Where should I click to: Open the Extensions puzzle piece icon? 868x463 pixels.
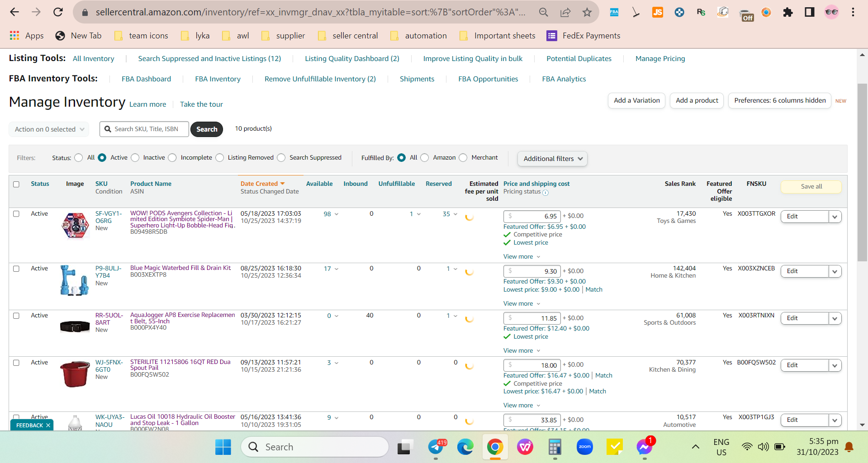tap(788, 12)
